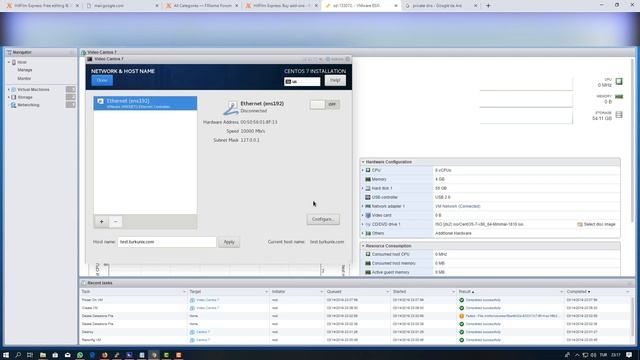Click the Others hardware row icon
Image resolution: width=640 pixels, height=360 pixels.
(x=368, y=233)
